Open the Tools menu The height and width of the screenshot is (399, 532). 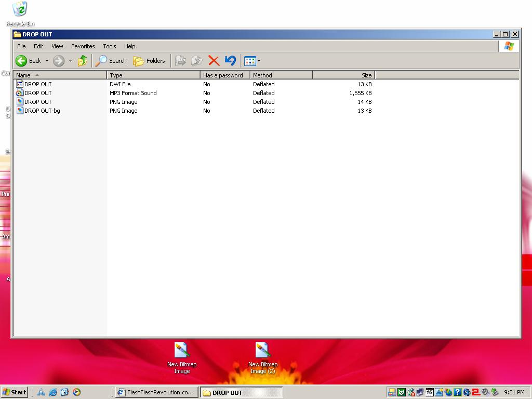110,46
